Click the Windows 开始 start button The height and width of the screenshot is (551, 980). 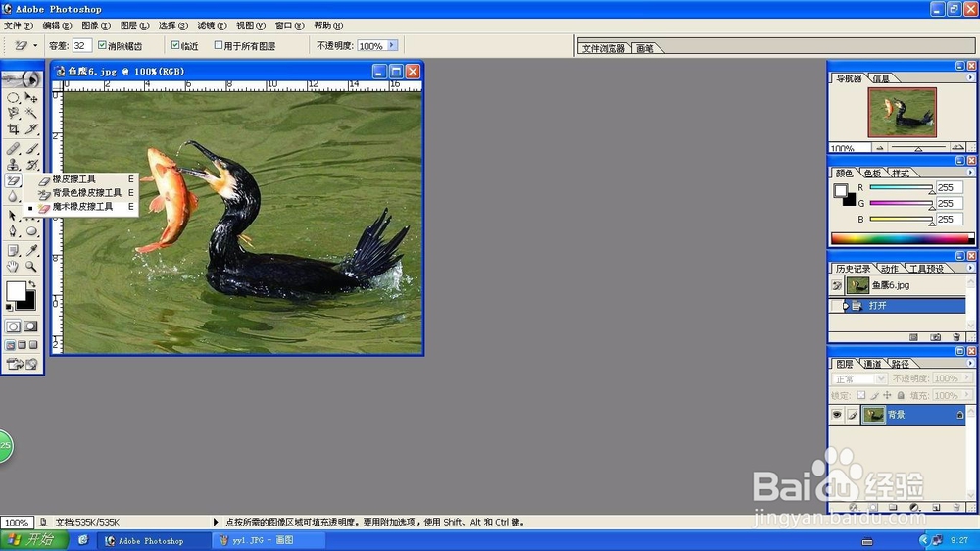(x=35, y=540)
